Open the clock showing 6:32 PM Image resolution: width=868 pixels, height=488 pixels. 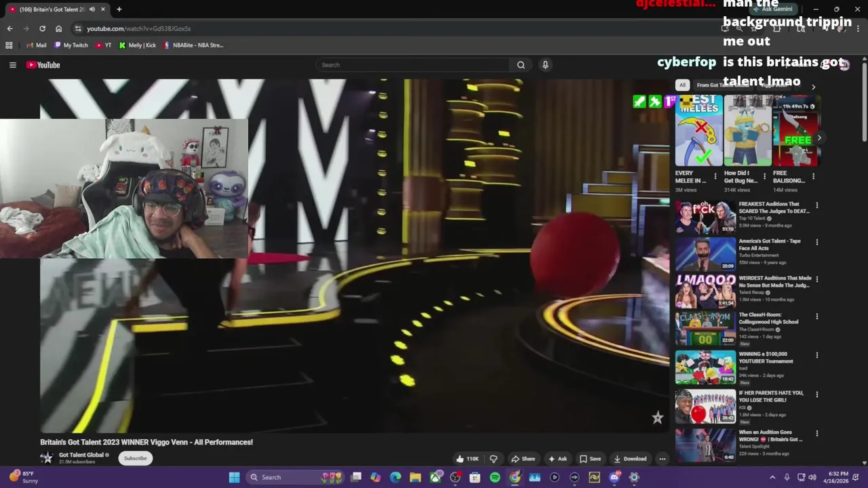coord(838,477)
